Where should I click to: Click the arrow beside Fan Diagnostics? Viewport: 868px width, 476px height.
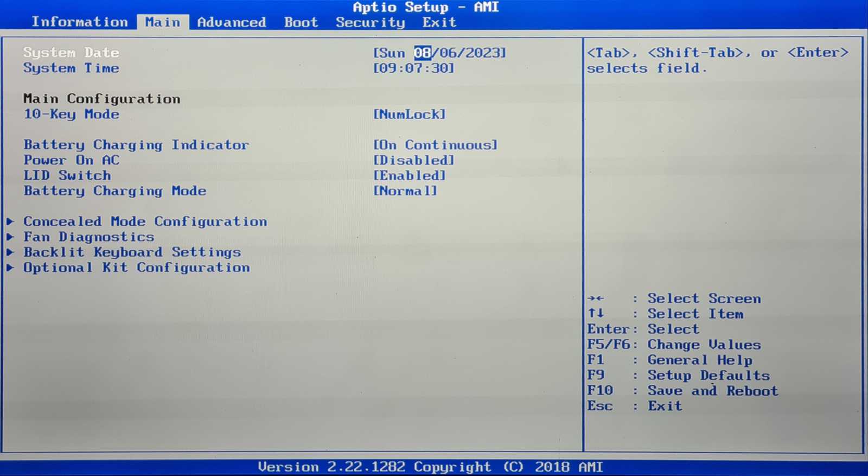click(x=10, y=237)
